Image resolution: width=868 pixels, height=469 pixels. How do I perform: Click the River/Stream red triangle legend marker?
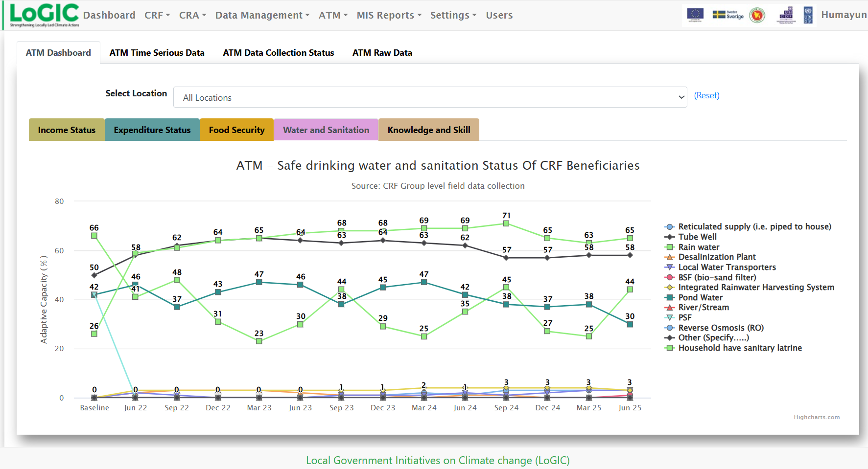(x=669, y=308)
